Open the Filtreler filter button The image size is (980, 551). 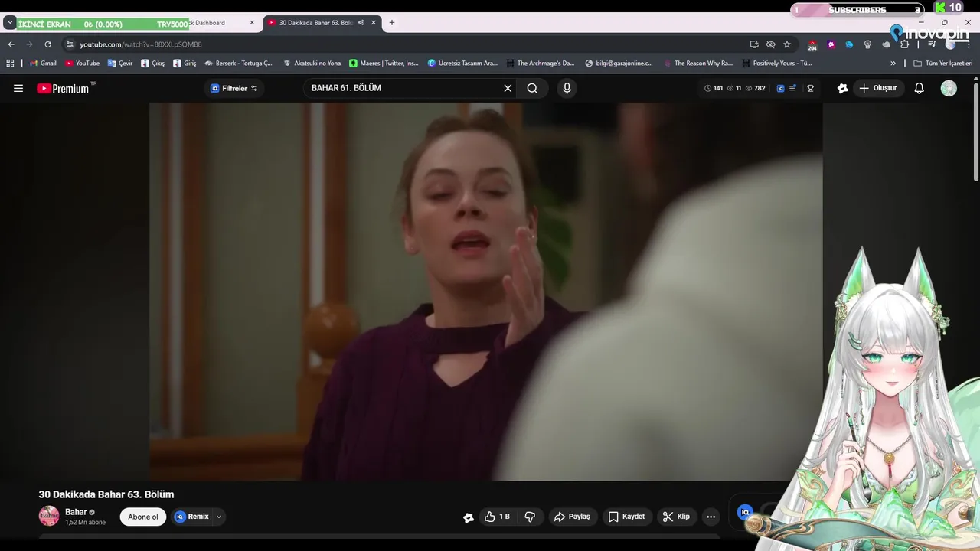pyautogui.click(x=234, y=88)
